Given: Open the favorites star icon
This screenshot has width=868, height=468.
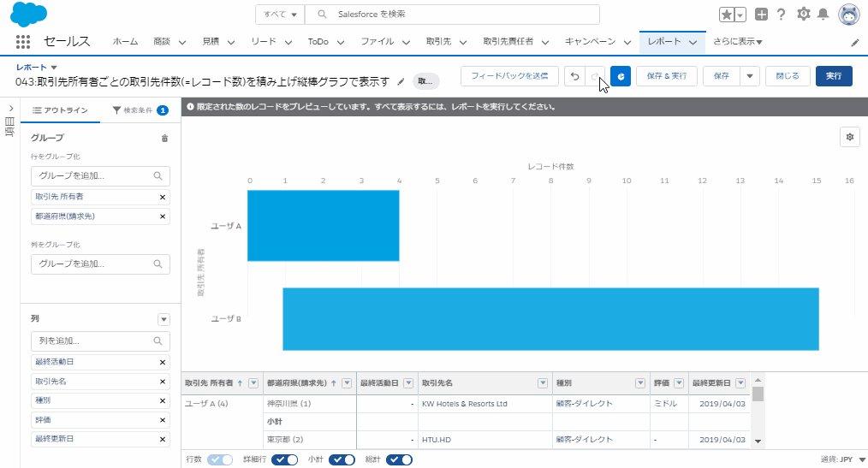Looking at the screenshot, I should [726, 15].
